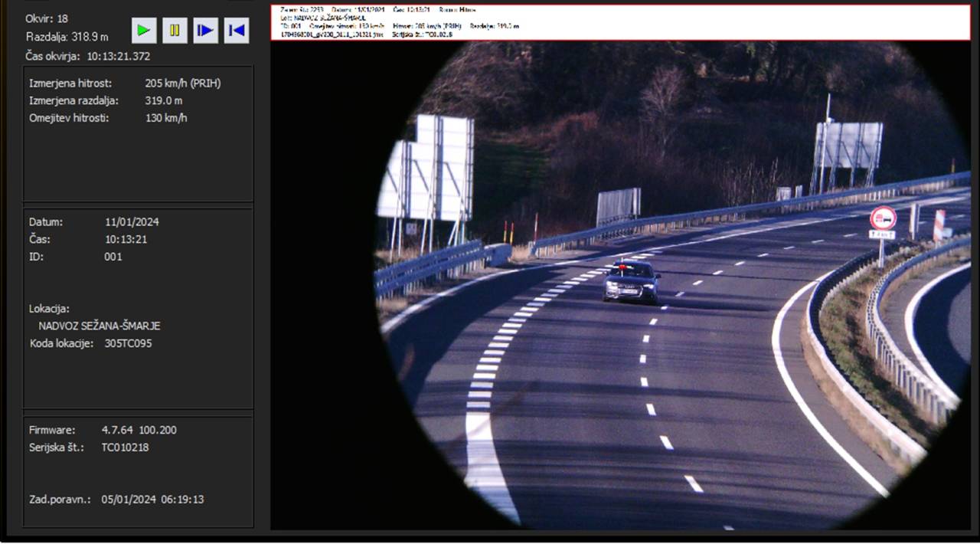Select the ID value 001
980x544 pixels.
113,257
